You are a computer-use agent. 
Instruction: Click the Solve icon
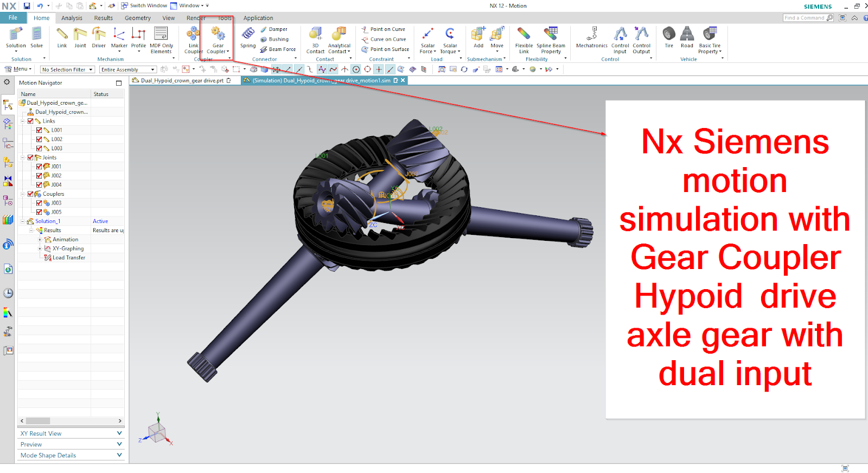(x=36, y=37)
